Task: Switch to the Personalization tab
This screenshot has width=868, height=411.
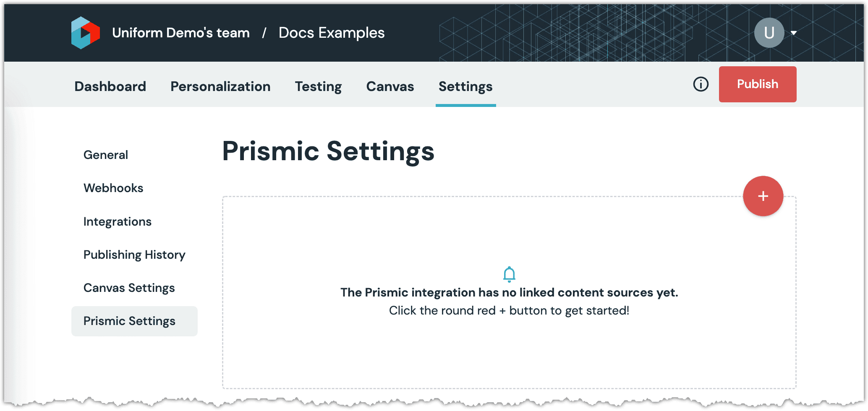Action: (220, 86)
